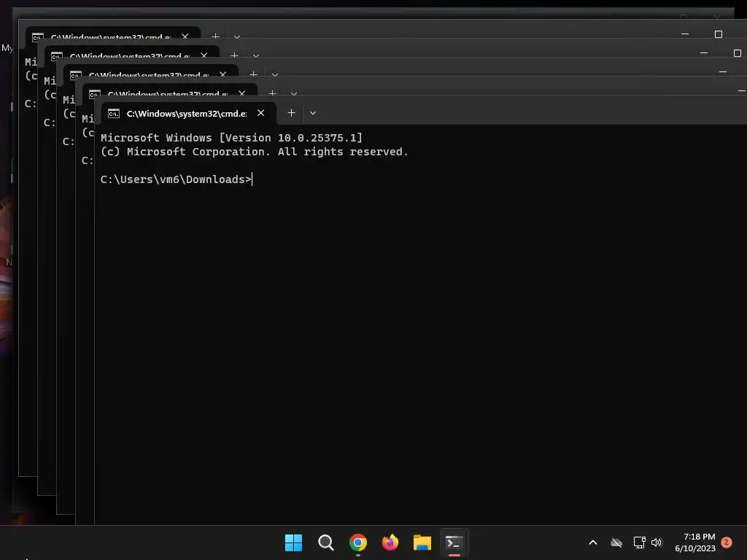Add a new tab in second-from-front terminal window
The width and height of the screenshot is (747, 560).
[272, 93]
